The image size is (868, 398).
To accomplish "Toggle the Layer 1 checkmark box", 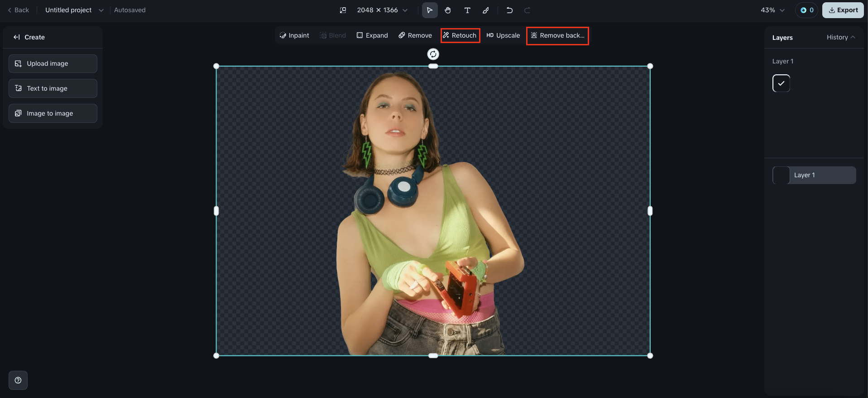I will coord(781,83).
